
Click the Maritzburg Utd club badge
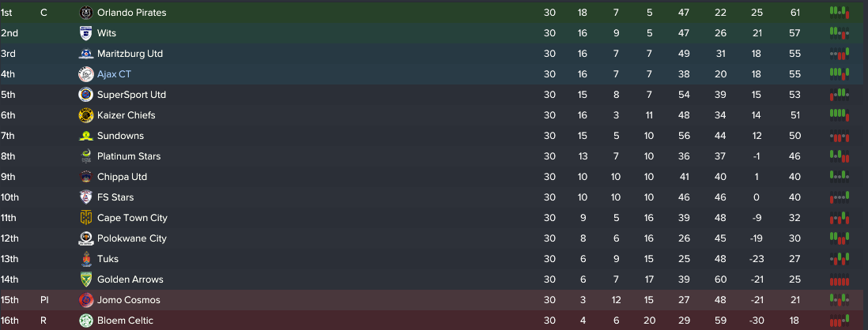(x=86, y=54)
